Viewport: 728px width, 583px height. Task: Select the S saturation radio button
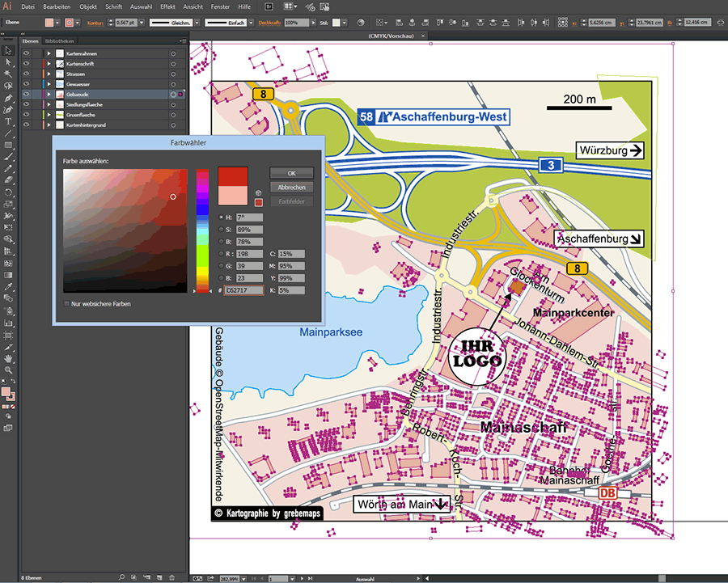pyautogui.click(x=222, y=230)
